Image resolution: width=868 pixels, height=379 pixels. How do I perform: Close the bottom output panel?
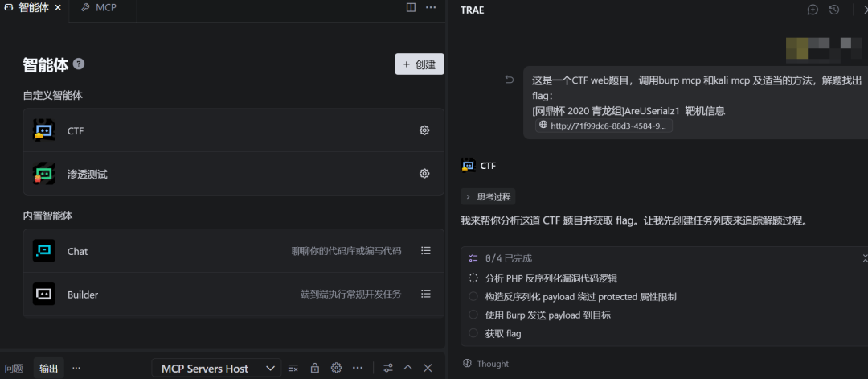click(428, 368)
